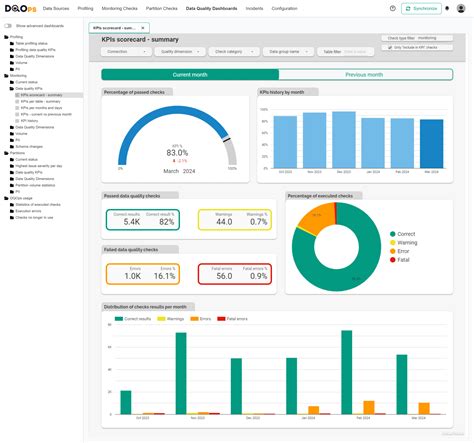
Task: Open the user profile avatar icon
Action: pos(461,8)
